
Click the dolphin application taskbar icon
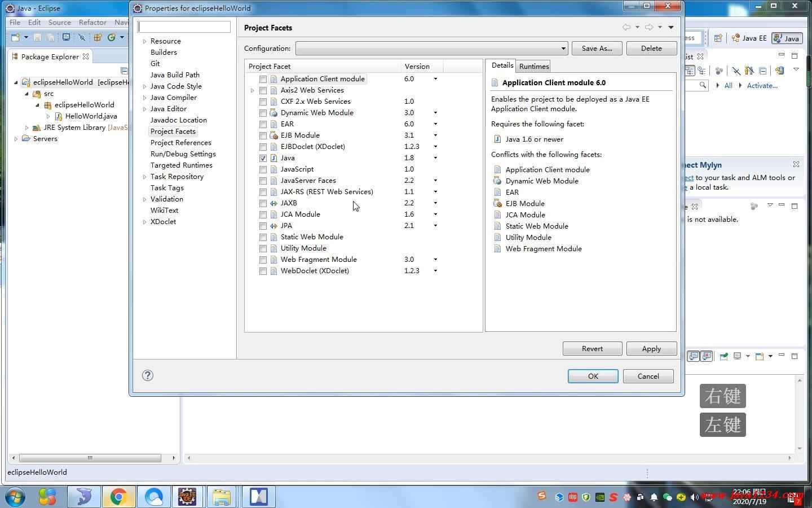tap(84, 496)
